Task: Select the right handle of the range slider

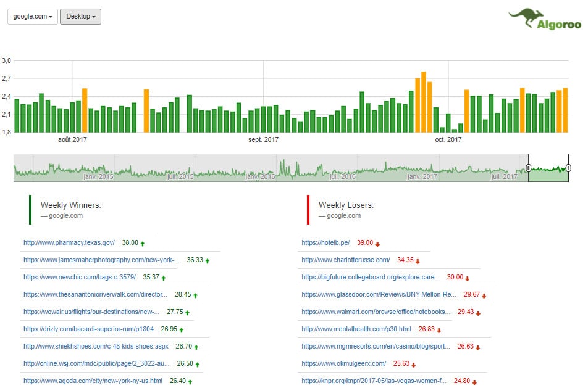Action: pos(568,168)
